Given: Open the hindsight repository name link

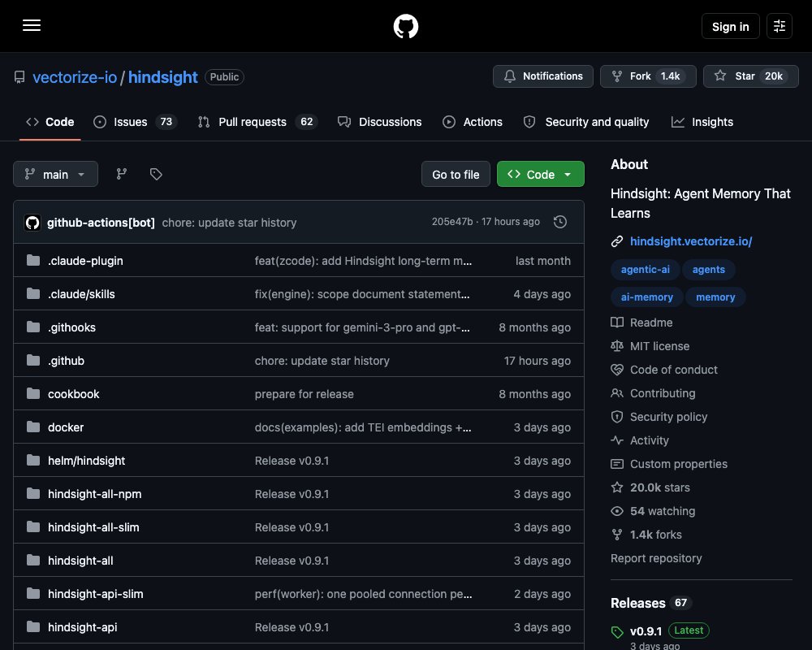Looking at the screenshot, I should pos(162,77).
